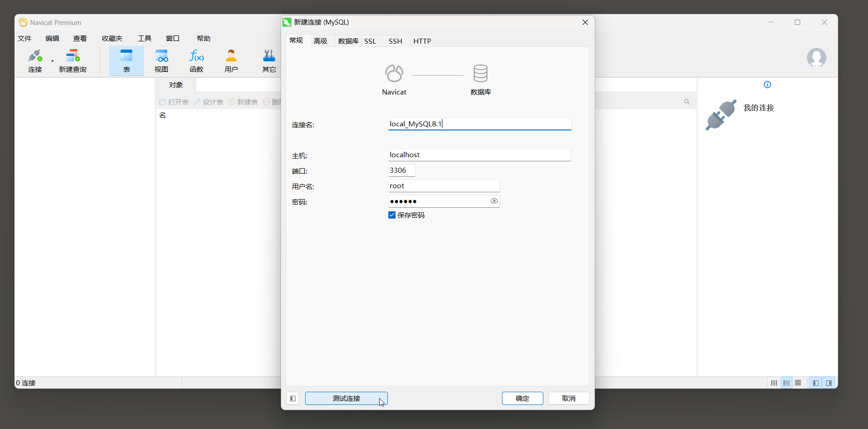Click the Test Connection button
The image size is (868, 429).
pyautogui.click(x=346, y=399)
